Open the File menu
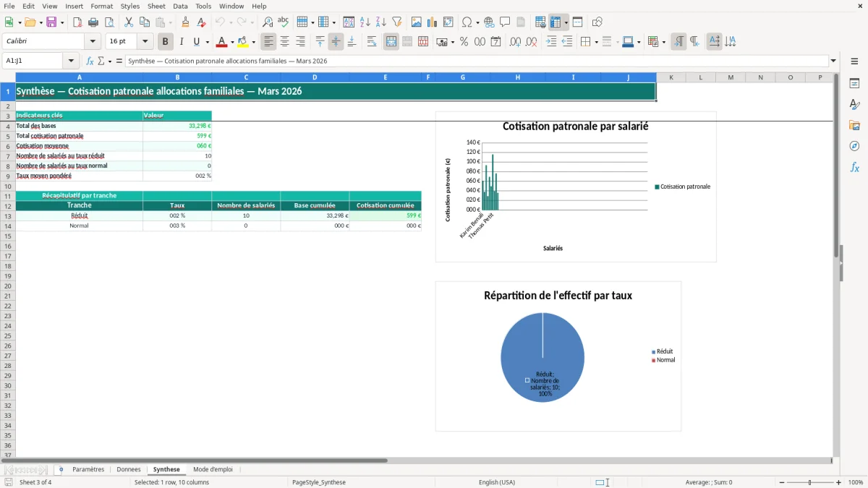The height and width of the screenshot is (488, 868). coord(9,6)
